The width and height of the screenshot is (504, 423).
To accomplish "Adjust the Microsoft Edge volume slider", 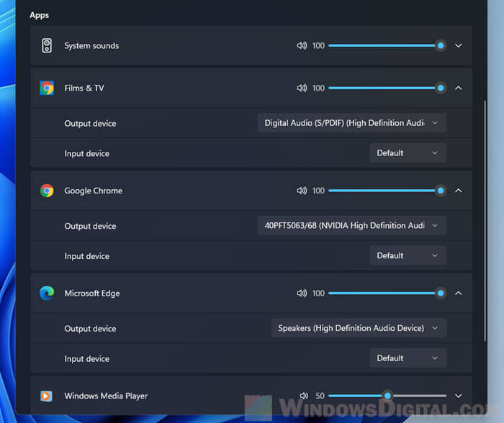I will (387, 294).
